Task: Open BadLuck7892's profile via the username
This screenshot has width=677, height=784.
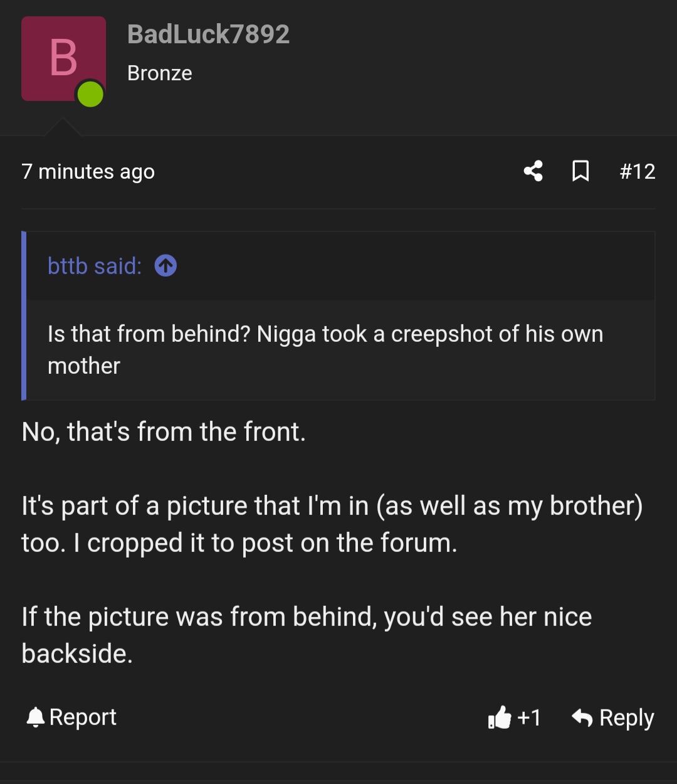Action: 208,34
